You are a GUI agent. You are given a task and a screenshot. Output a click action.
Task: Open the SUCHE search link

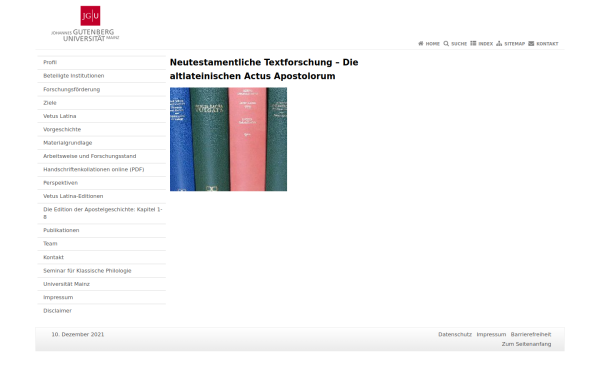point(459,44)
